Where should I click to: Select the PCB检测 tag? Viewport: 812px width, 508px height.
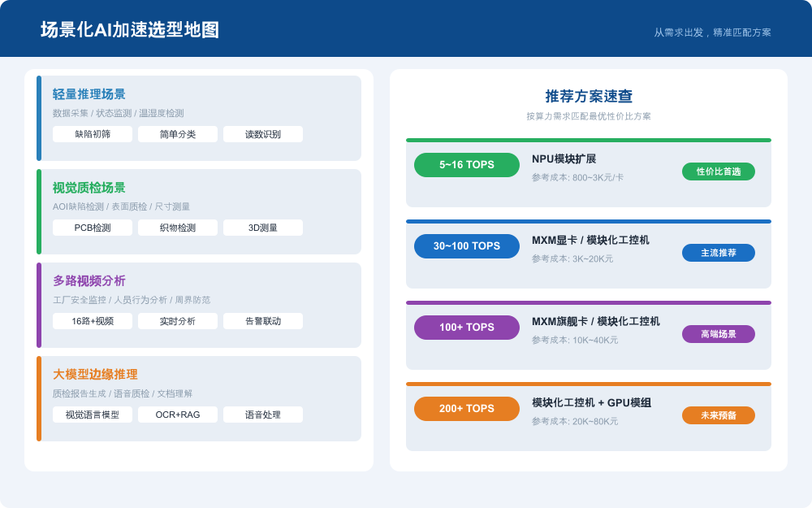(x=93, y=228)
